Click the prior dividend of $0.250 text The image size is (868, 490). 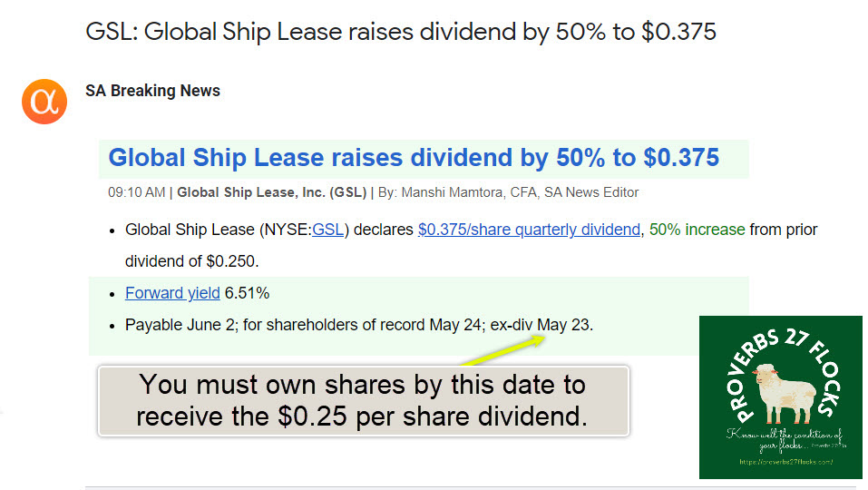(190, 261)
